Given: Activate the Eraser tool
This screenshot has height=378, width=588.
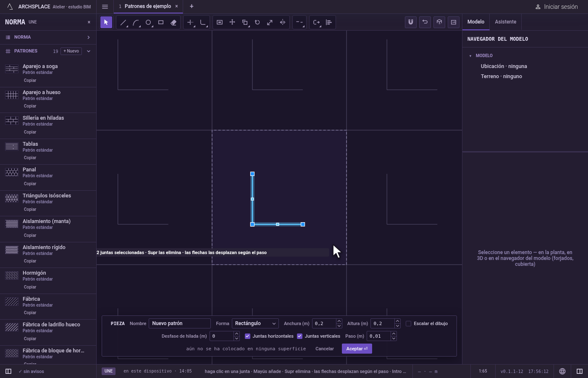Looking at the screenshot, I should tap(173, 22).
